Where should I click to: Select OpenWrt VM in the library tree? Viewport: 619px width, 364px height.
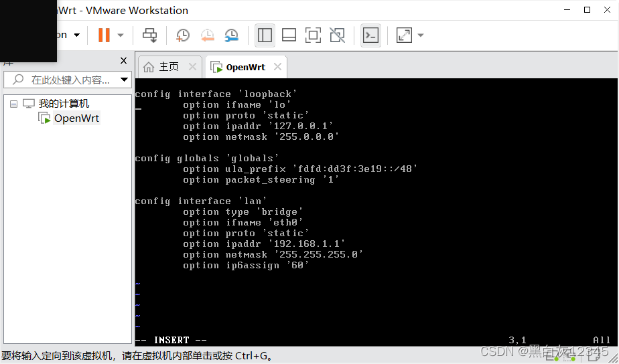tap(76, 118)
